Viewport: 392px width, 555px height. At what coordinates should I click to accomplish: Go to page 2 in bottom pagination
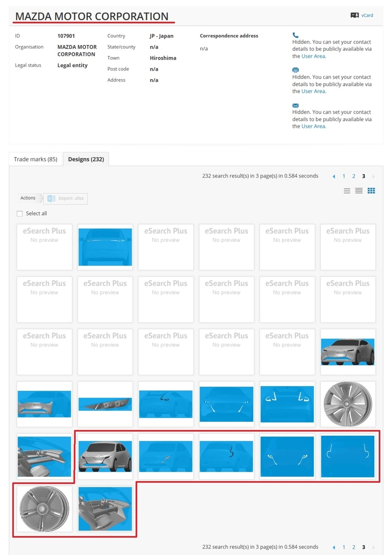coord(354,547)
